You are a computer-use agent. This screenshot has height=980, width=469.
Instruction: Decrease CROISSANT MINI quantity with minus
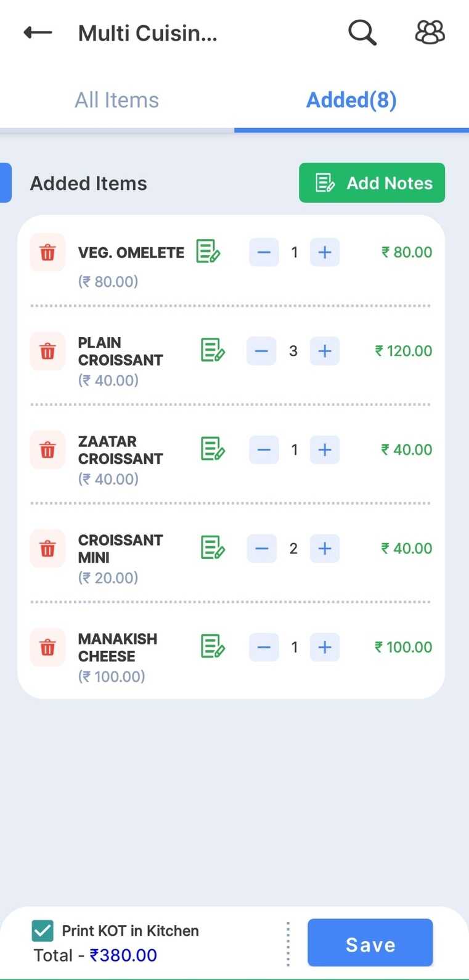point(262,549)
